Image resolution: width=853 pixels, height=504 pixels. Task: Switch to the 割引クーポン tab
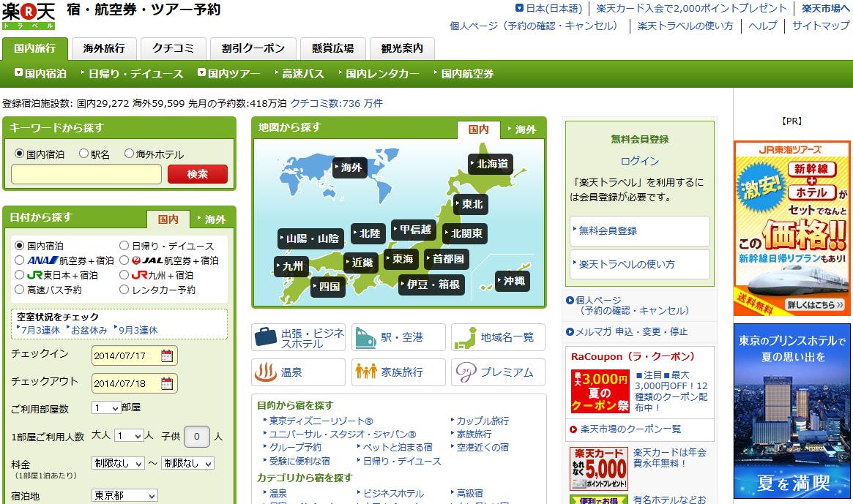tap(253, 48)
